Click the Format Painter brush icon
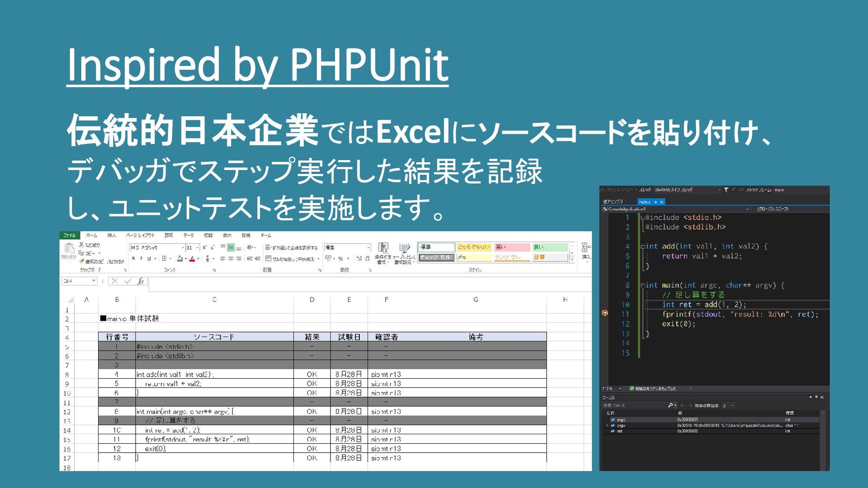868x488 pixels. pos(81,262)
